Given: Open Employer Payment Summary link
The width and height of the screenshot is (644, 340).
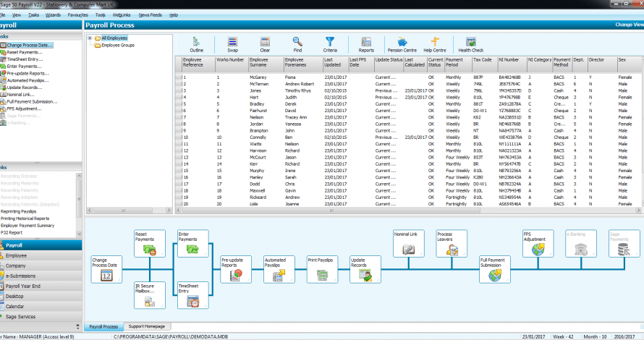Looking at the screenshot, I should tap(27, 226).
